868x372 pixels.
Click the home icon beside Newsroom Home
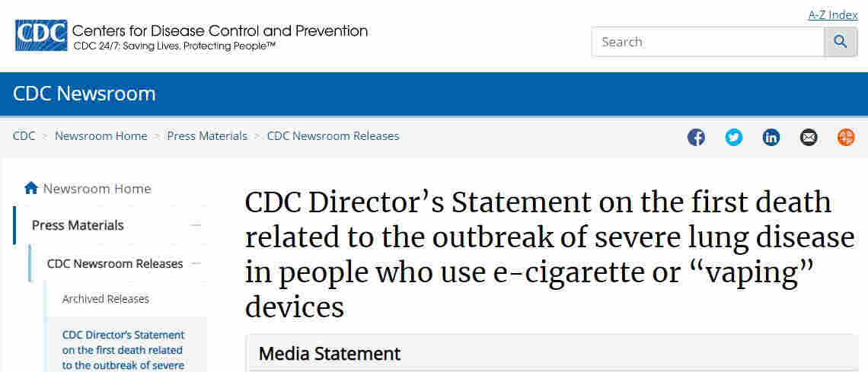click(x=31, y=188)
